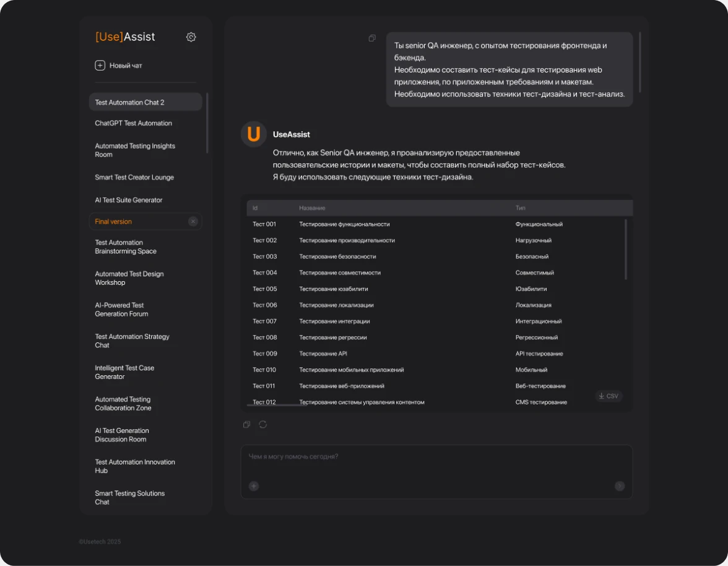
Task: Click the Название column header
Action: (312, 208)
